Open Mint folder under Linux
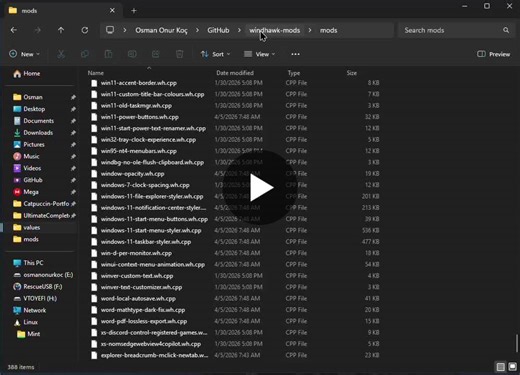 (28, 334)
